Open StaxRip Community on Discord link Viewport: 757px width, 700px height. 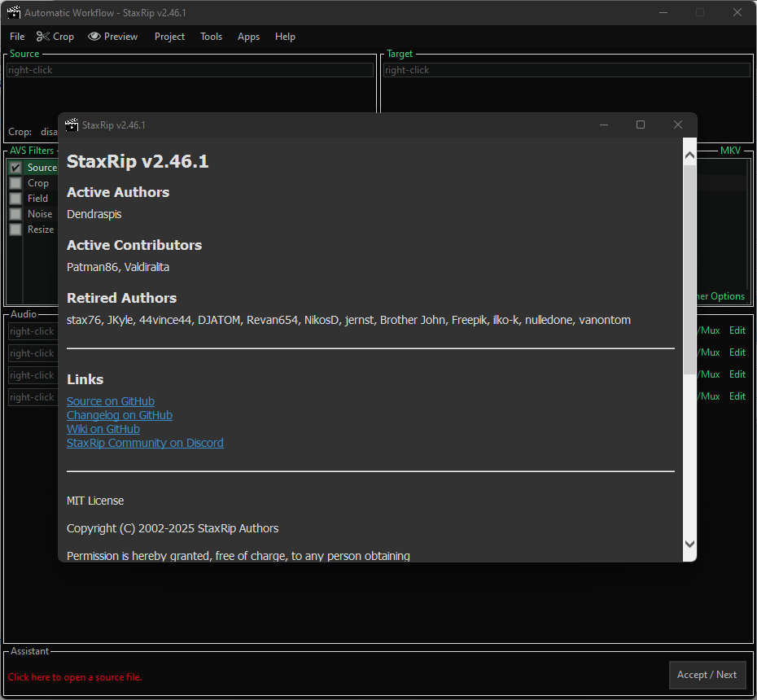[145, 443]
